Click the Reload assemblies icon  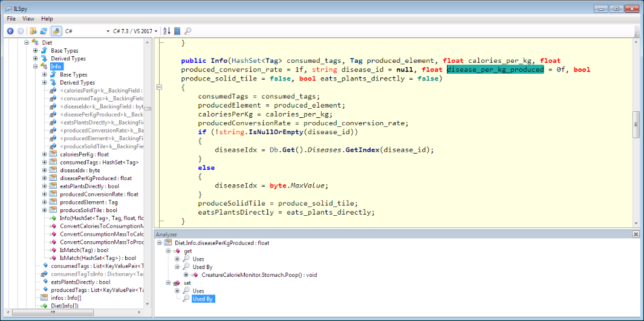(x=44, y=31)
